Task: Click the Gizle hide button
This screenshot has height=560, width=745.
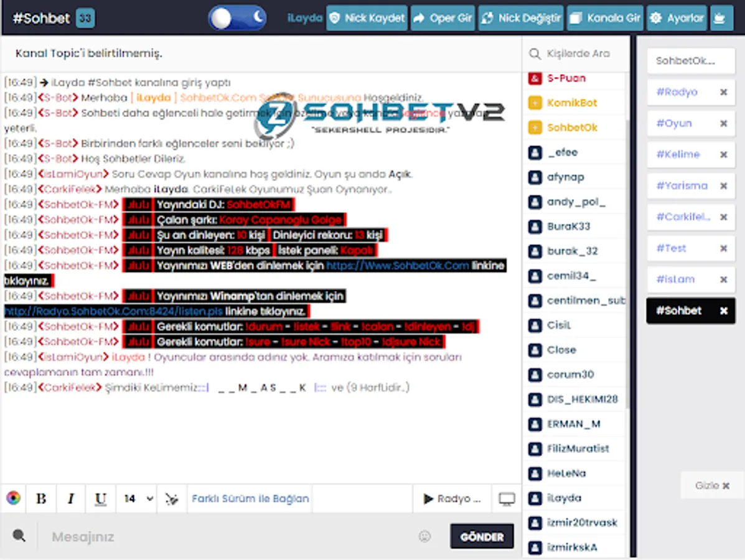Action: pos(711,485)
